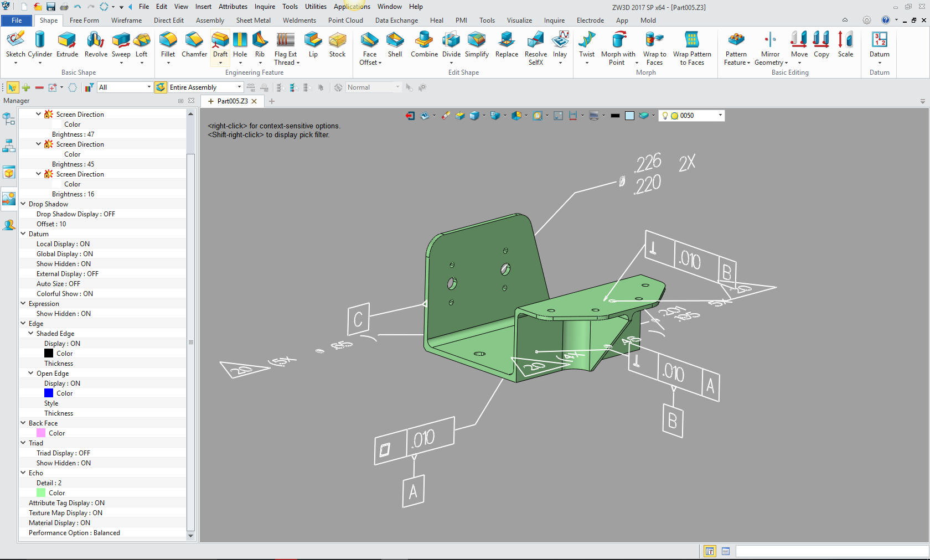
Task: Collapse the Open Edge tree node
Action: click(x=31, y=373)
